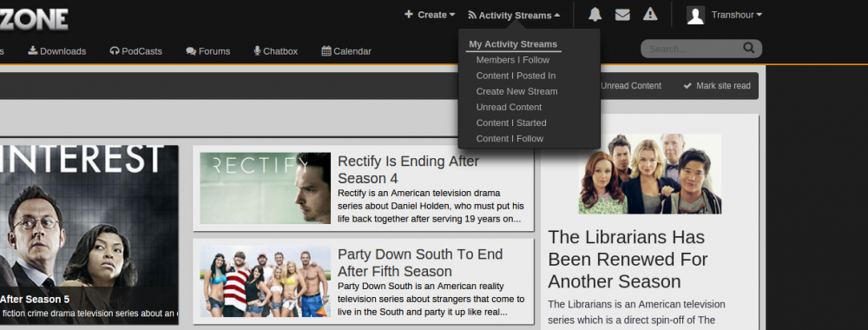Image resolution: width=868 pixels, height=330 pixels.
Task: Open My Activity Streams heading link
Action: coord(513,44)
